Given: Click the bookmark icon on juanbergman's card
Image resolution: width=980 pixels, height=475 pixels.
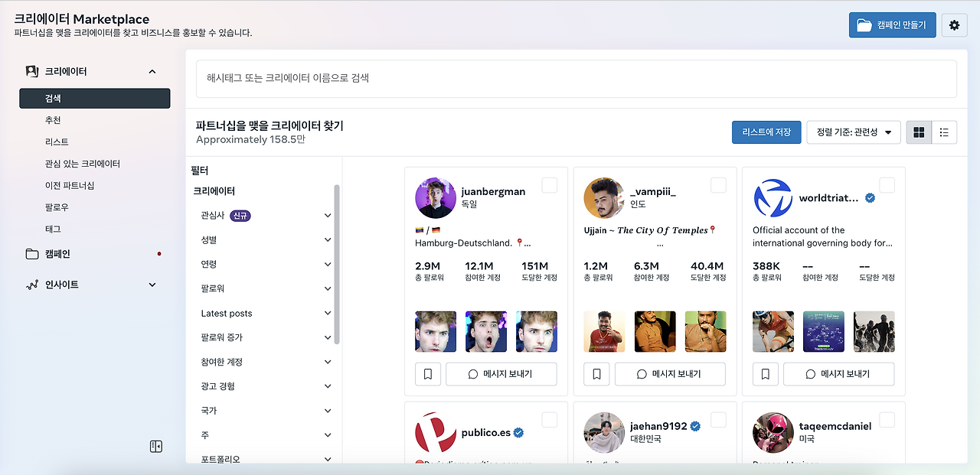Looking at the screenshot, I should pos(428,374).
